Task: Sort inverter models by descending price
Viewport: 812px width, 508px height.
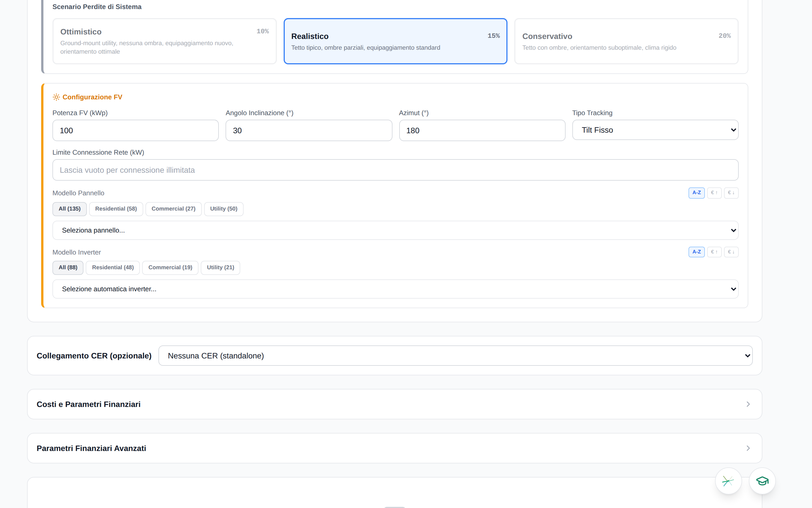Action: (x=731, y=252)
